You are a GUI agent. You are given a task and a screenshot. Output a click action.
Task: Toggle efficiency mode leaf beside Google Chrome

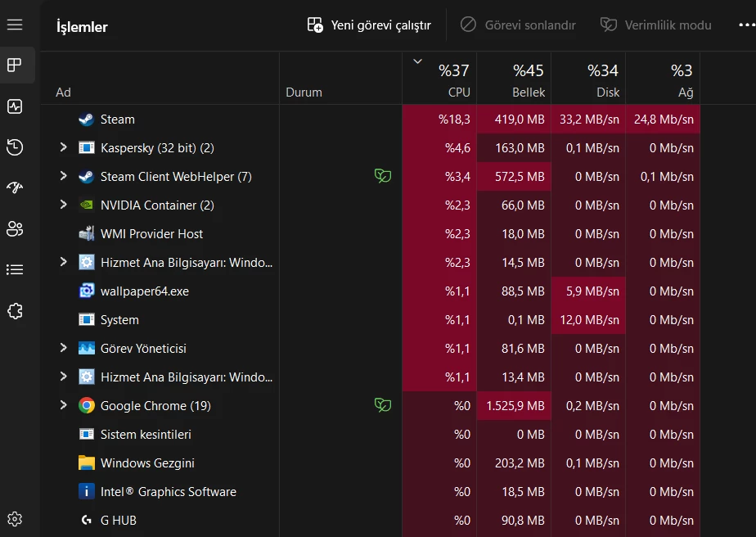pos(382,405)
